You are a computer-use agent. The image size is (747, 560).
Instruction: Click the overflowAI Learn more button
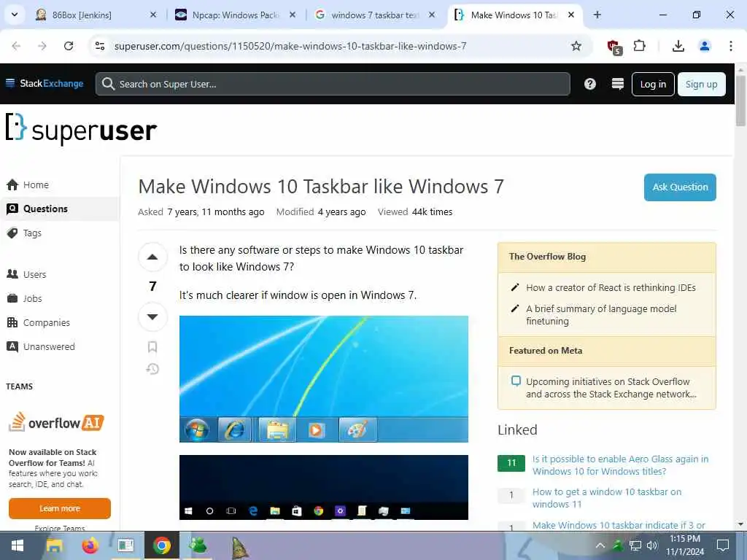coord(60,508)
